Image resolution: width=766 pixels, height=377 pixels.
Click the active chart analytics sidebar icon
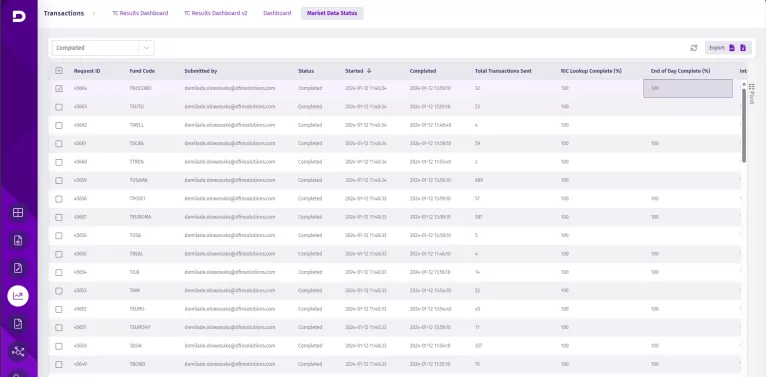[18, 295]
